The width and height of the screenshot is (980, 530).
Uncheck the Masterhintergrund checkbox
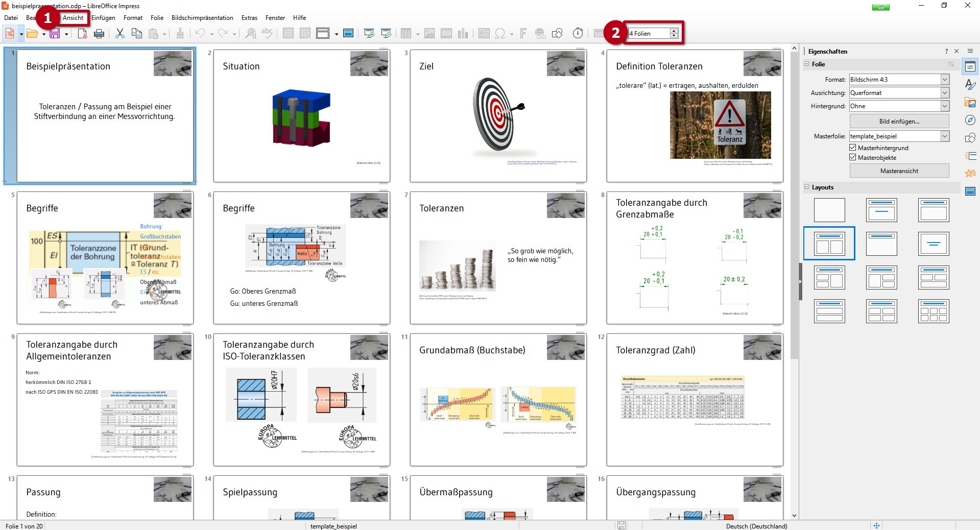point(853,148)
